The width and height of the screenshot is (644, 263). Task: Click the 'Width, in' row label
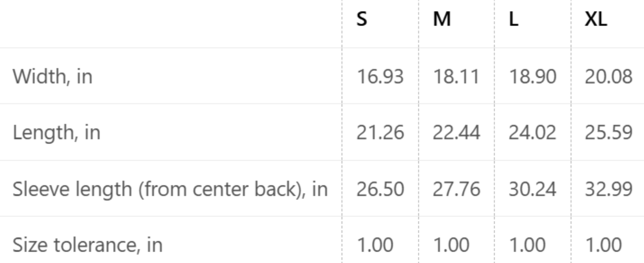pyautogui.click(x=52, y=76)
